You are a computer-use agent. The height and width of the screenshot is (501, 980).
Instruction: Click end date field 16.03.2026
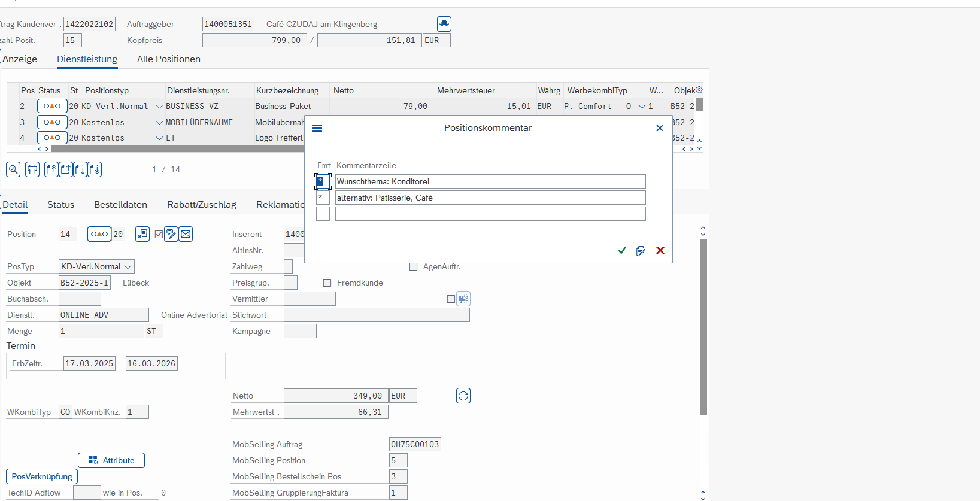click(x=152, y=363)
